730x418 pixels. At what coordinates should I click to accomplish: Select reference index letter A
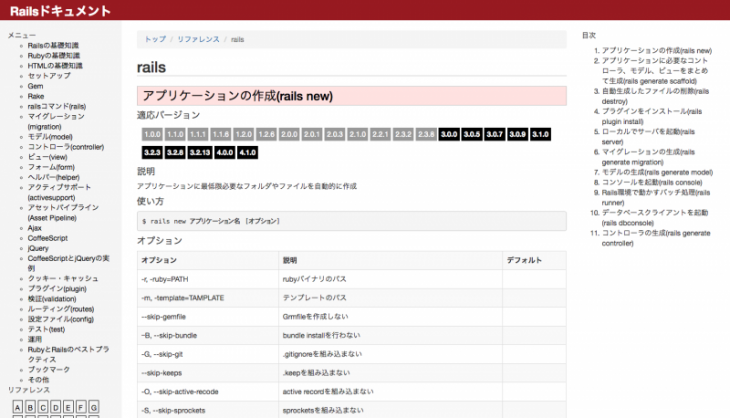click(x=18, y=407)
